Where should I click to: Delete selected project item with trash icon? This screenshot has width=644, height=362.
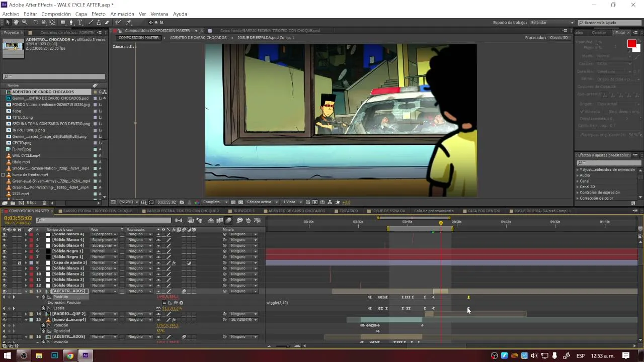(44, 203)
